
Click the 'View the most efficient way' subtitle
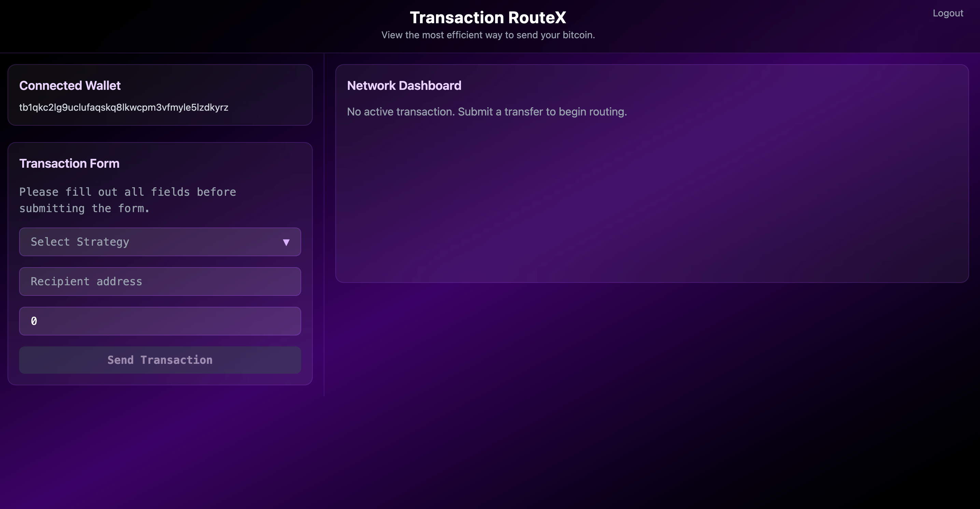(x=488, y=35)
